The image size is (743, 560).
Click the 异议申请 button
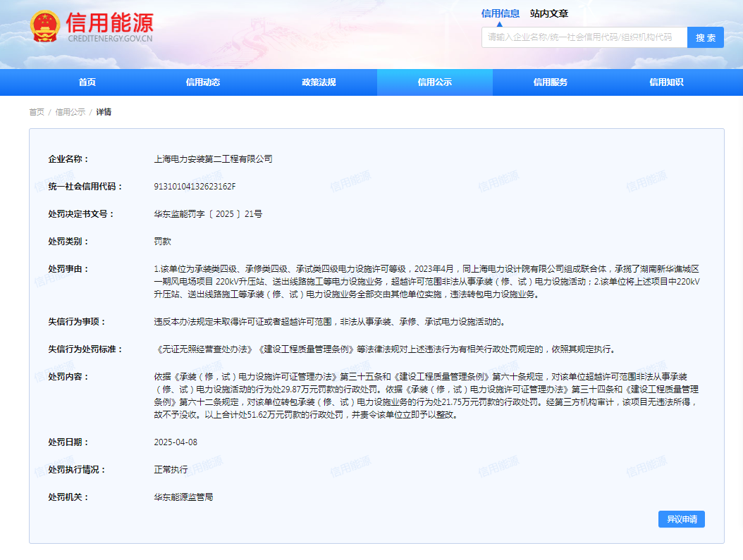pos(682,519)
